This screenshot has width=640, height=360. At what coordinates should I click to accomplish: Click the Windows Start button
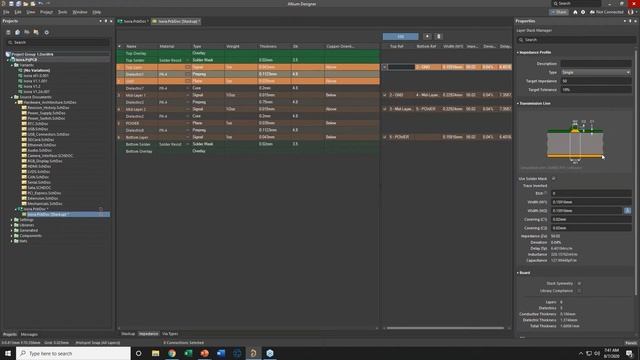pos(8,353)
